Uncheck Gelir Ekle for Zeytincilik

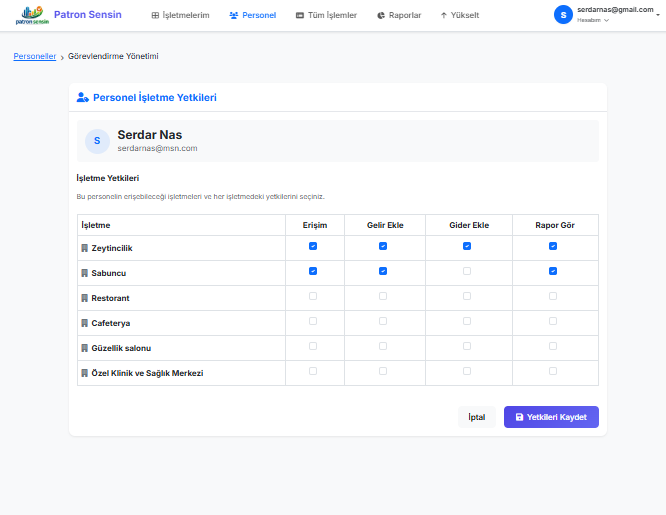pyautogui.click(x=383, y=246)
